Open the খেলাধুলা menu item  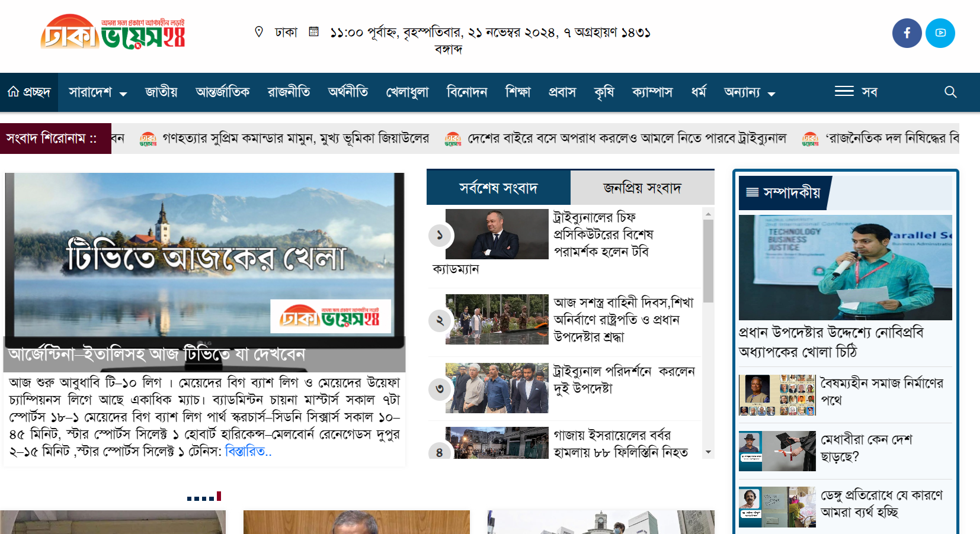coord(407,92)
